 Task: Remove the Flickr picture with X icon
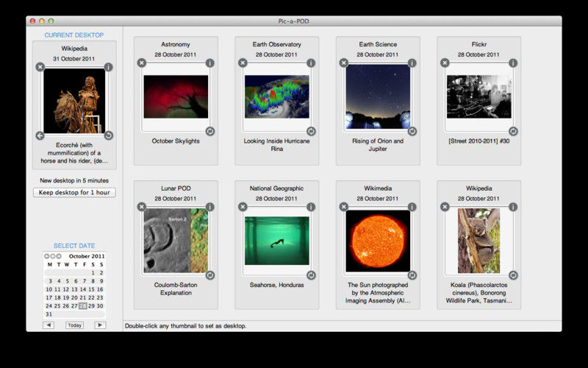[445, 63]
